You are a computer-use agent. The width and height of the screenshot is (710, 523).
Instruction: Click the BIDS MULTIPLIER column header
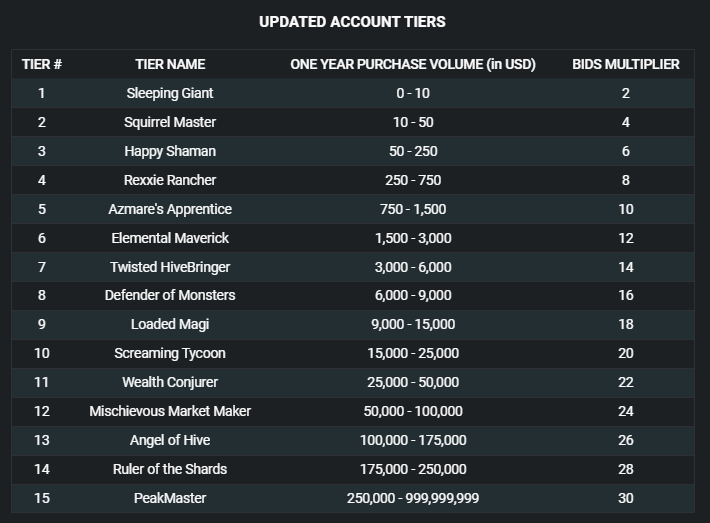point(626,64)
